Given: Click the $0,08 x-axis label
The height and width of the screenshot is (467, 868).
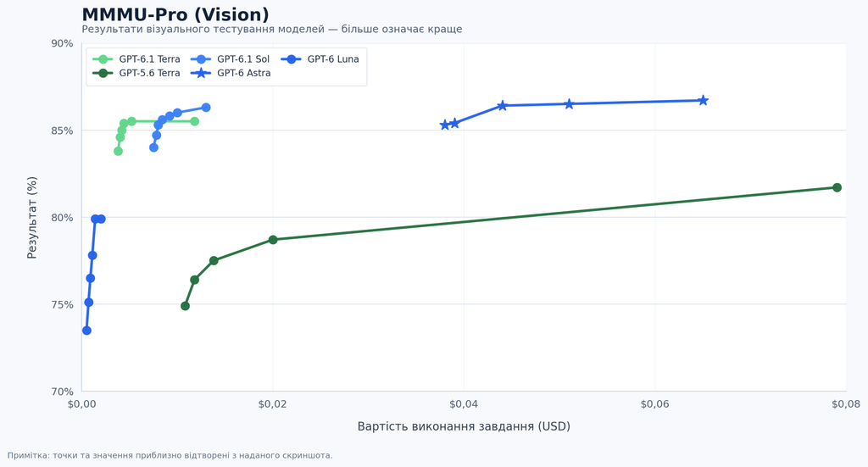Looking at the screenshot, I should (x=846, y=404).
